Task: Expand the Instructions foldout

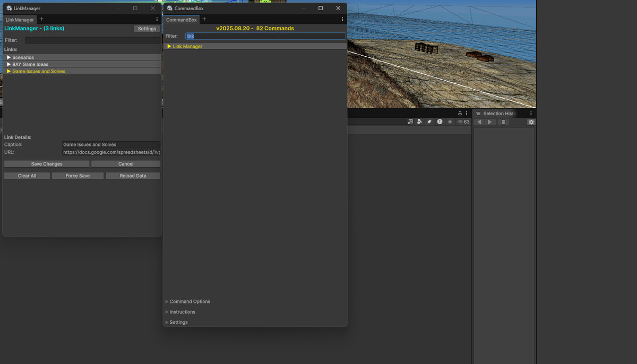Action: click(182, 312)
